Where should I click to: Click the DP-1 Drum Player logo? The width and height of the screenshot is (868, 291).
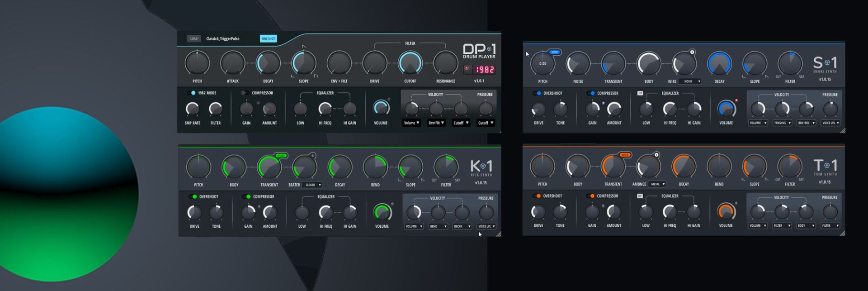tap(479, 51)
